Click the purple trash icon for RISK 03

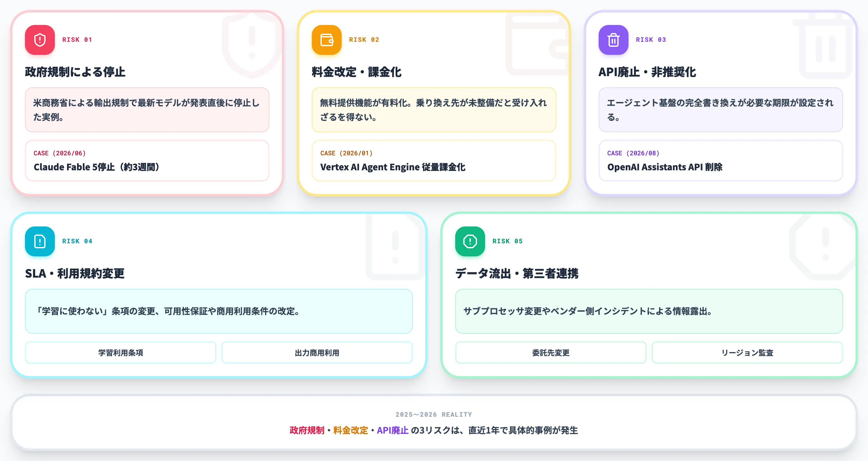[613, 40]
